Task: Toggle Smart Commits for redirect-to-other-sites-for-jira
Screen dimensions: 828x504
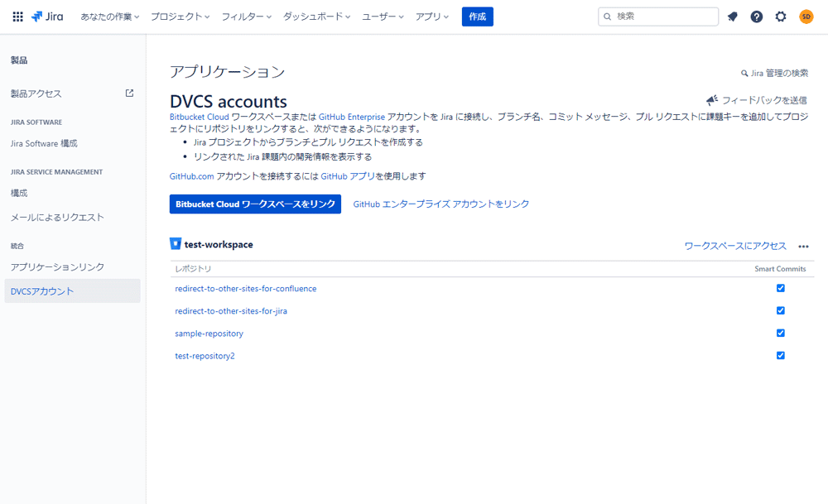Action: [781, 310]
